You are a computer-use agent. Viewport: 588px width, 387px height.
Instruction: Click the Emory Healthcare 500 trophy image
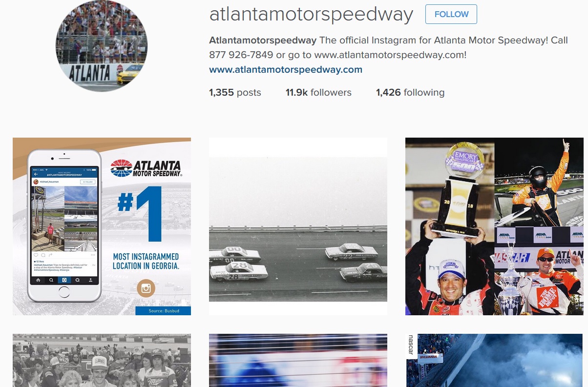tap(462, 190)
